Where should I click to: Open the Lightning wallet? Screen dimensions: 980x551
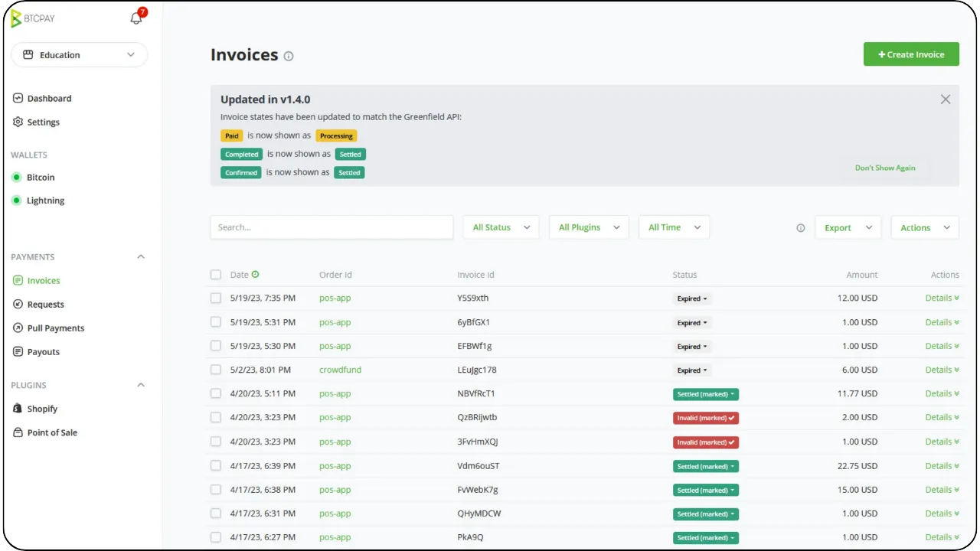(45, 201)
